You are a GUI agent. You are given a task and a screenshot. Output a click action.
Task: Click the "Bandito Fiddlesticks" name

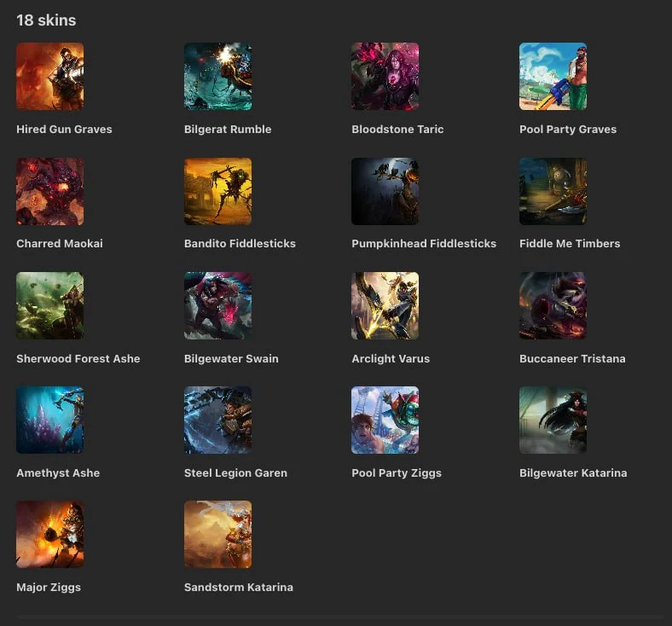pyautogui.click(x=240, y=243)
